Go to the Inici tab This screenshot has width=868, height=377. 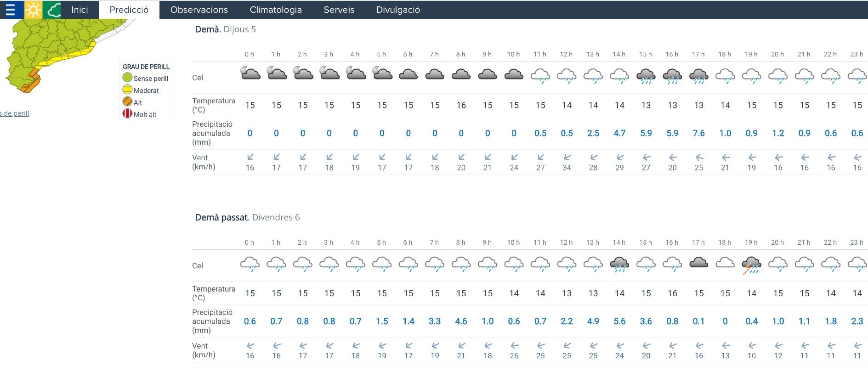[79, 10]
